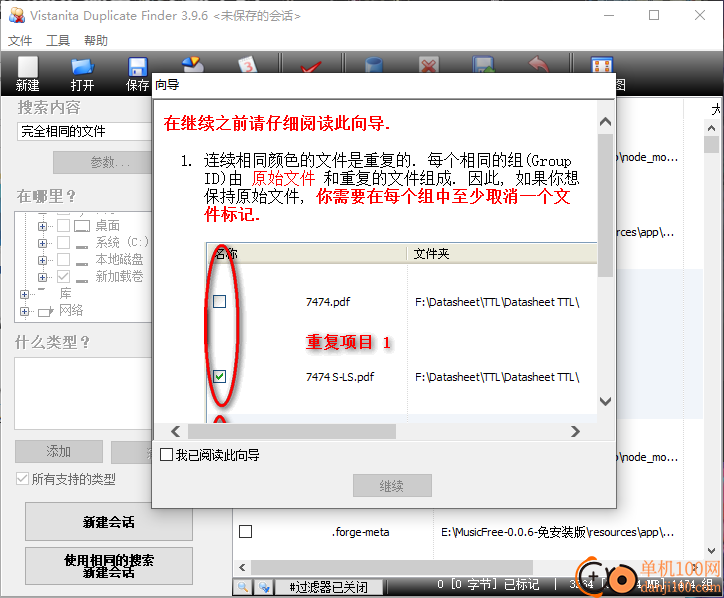The height and width of the screenshot is (598, 724).
Task: Click the pie chart toolbar icon
Action: tap(193, 64)
